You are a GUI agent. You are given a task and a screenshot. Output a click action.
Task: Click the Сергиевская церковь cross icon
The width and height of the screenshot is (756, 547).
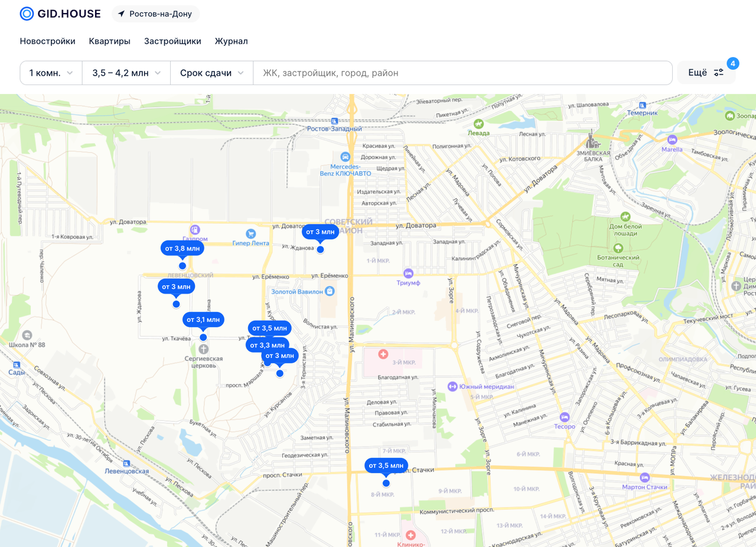coord(203,349)
